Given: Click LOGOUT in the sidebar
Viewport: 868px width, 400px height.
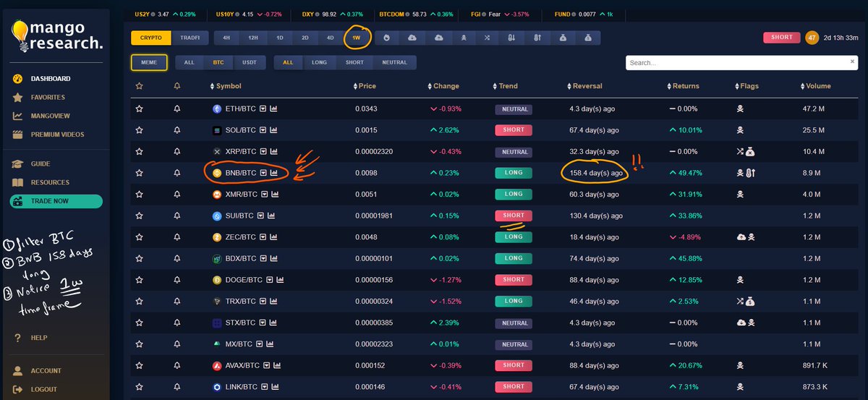Looking at the screenshot, I should point(45,389).
